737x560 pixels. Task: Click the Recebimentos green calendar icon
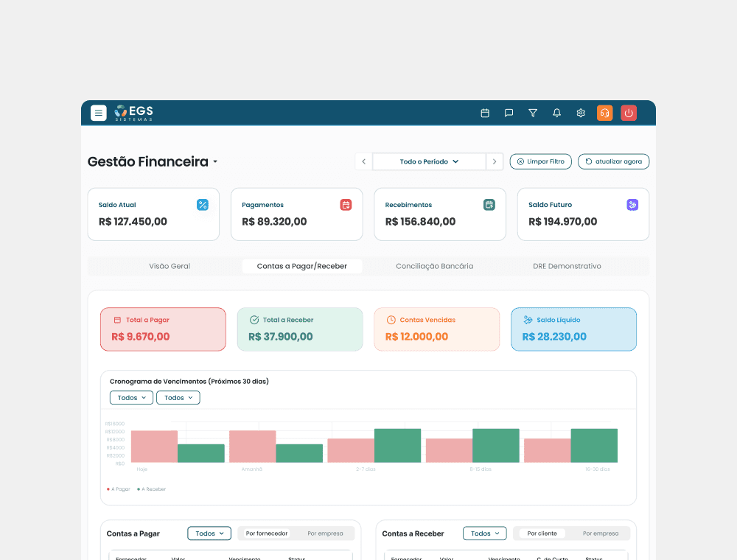(x=489, y=205)
